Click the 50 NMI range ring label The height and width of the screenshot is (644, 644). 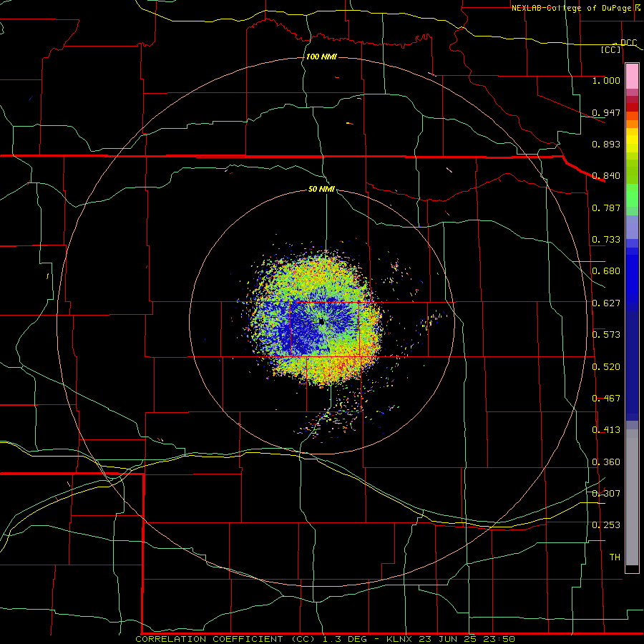coord(321,190)
